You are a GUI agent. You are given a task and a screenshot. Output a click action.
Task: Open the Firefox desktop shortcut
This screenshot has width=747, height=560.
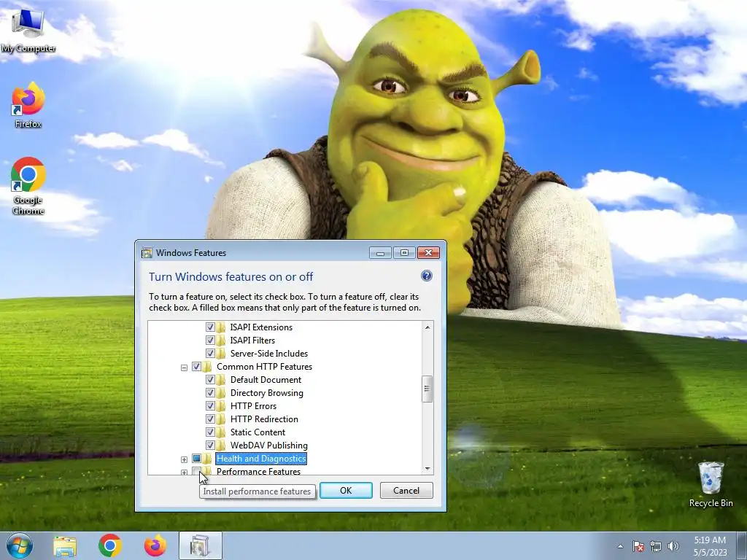pos(28,105)
